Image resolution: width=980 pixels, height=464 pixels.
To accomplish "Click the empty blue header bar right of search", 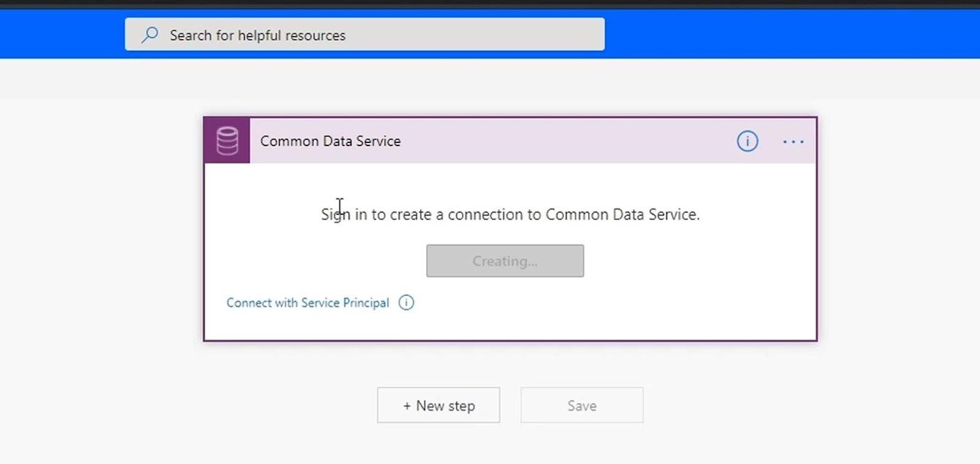I will pyautogui.click(x=790, y=34).
